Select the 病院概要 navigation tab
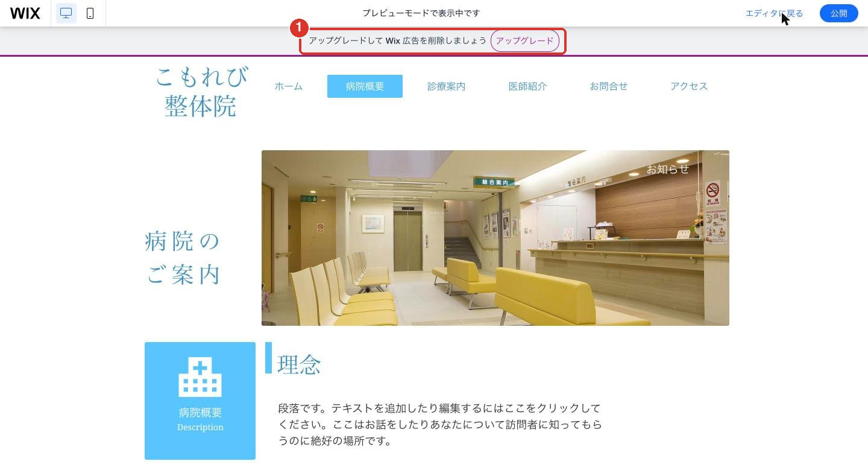The image size is (868, 470). (365, 86)
